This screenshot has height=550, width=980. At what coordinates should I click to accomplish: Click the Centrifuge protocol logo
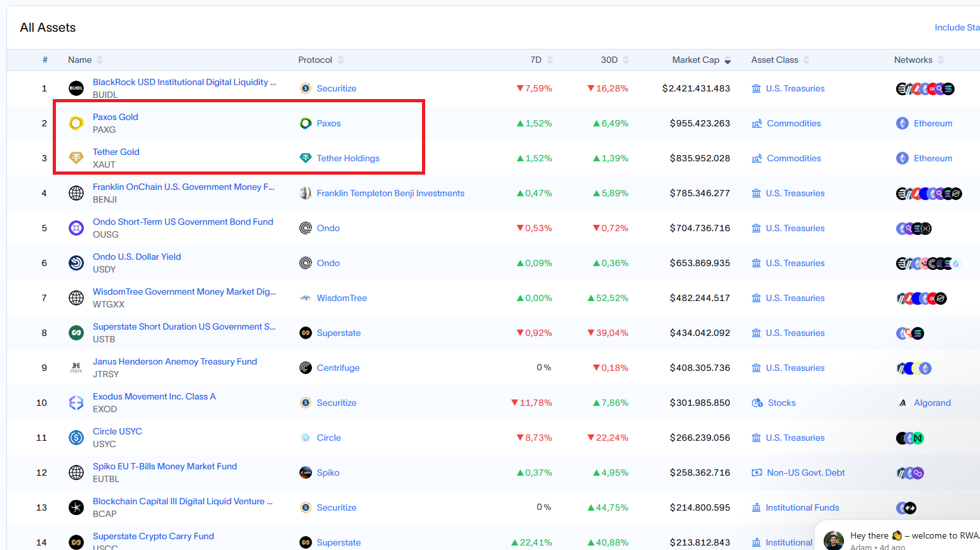pyautogui.click(x=306, y=368)
